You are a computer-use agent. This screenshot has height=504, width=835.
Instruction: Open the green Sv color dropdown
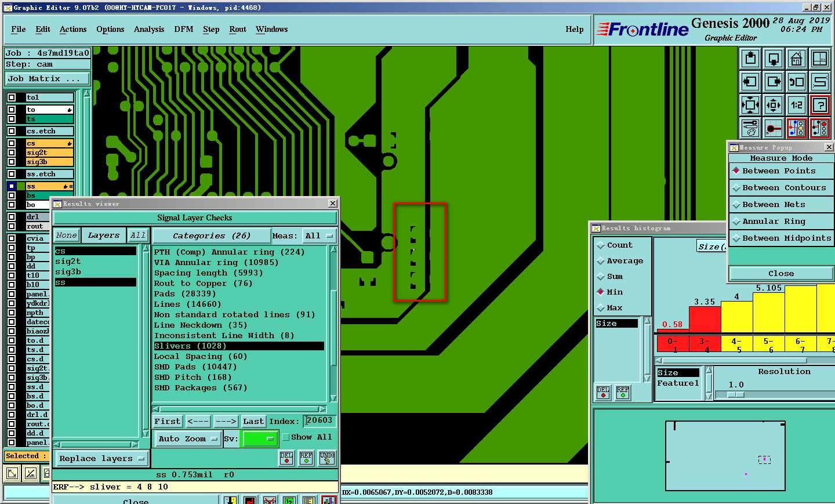tap(259, 438)
